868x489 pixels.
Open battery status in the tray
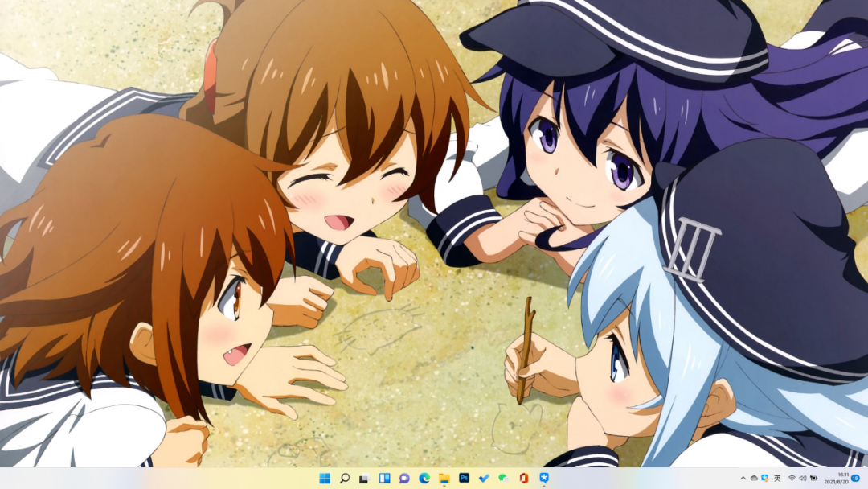[813, 478]
